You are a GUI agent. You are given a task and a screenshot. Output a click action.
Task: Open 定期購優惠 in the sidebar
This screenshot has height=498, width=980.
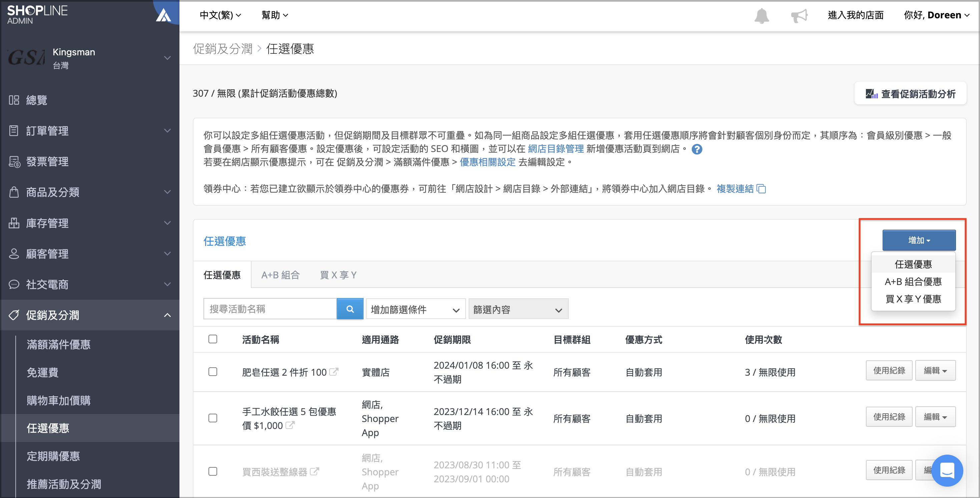pos(53,456)
